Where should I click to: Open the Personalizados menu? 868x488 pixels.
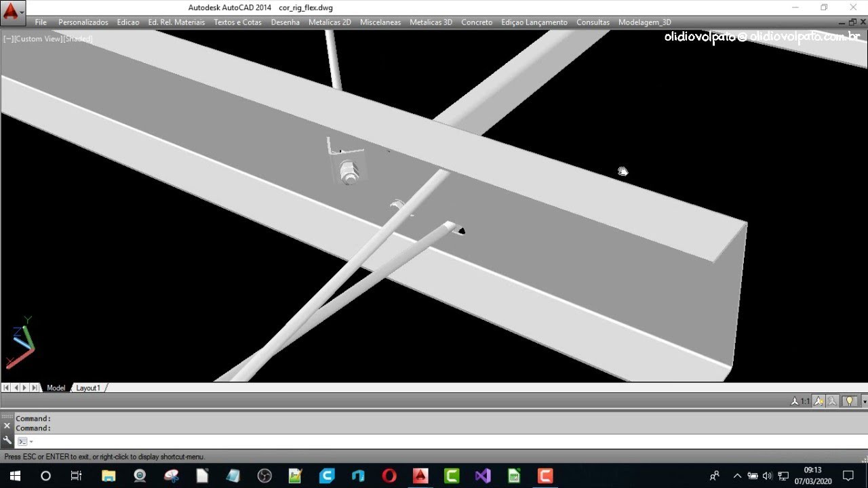tap(83, 22)
